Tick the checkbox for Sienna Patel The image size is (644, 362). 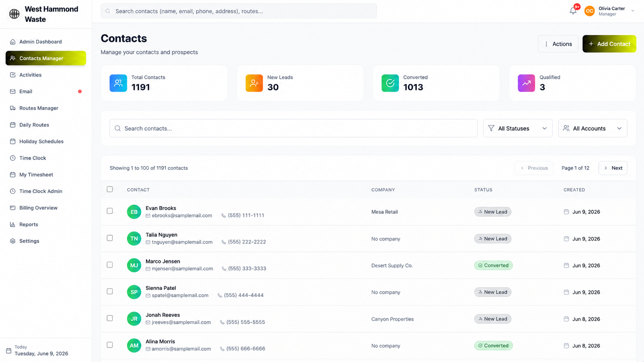[x=110, y=291]
